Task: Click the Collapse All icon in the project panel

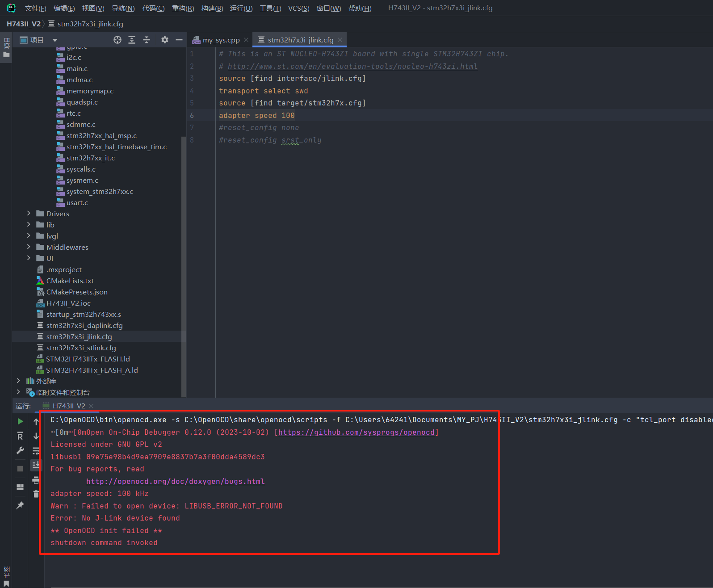Action: pyautogui.click(x=147, y=40)
